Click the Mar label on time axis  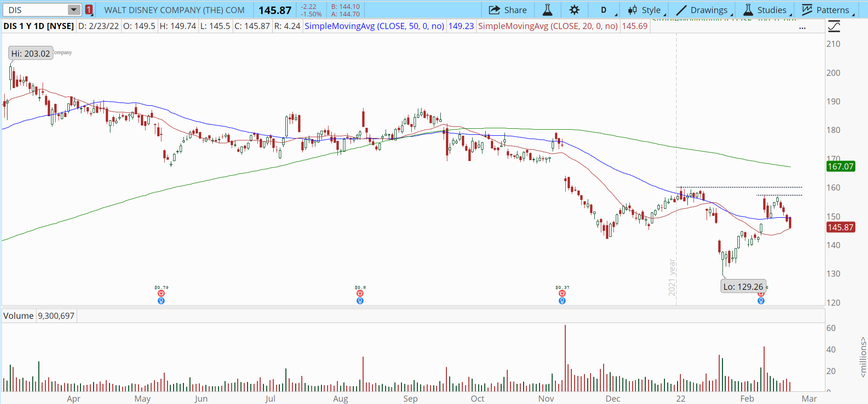[809, 398]
